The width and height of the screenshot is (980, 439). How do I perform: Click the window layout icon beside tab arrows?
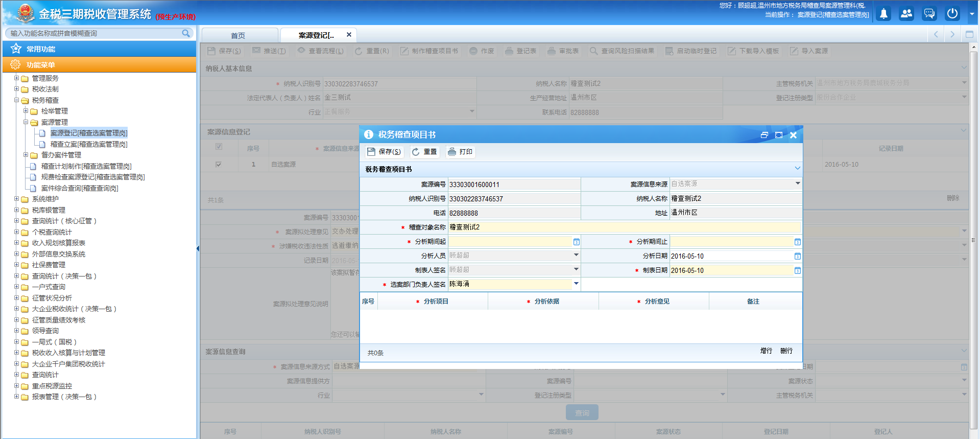click(969, 34)
